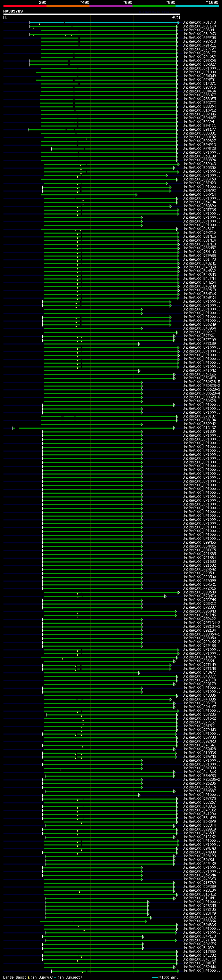
Task: Select the UniRef100_A7S1B9 label
Action: pos(199,343)
